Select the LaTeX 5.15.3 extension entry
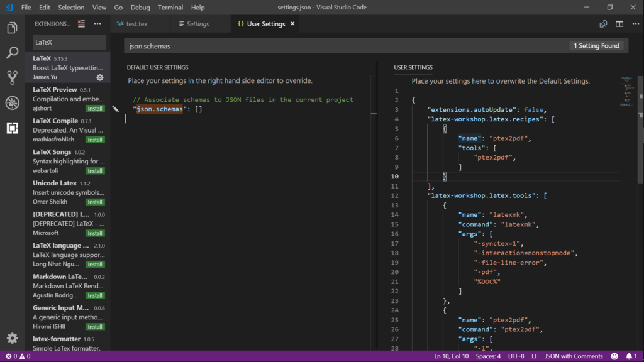This screenshot has height=362, width=644. click(68, 67)
